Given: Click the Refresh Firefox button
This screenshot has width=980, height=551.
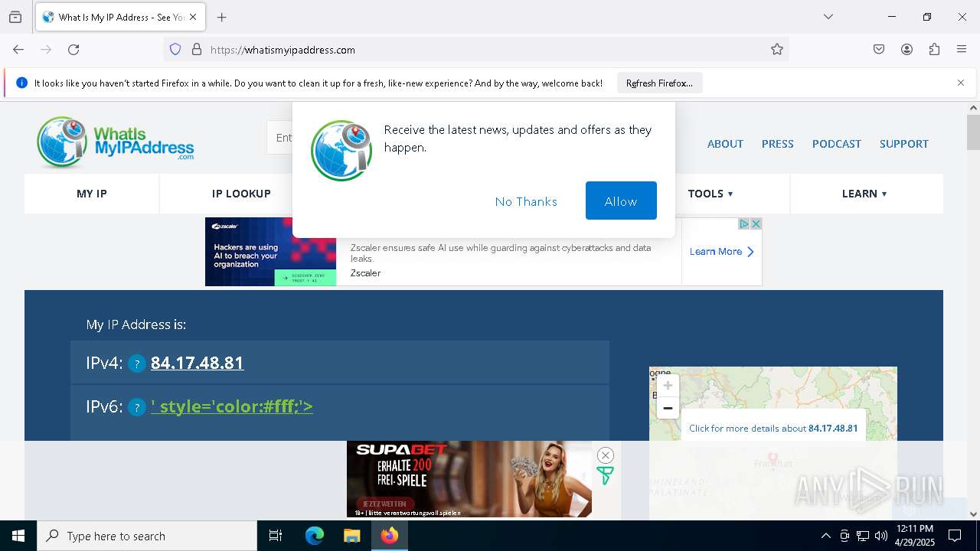Looking at the screenshot, I should (659, 83).
